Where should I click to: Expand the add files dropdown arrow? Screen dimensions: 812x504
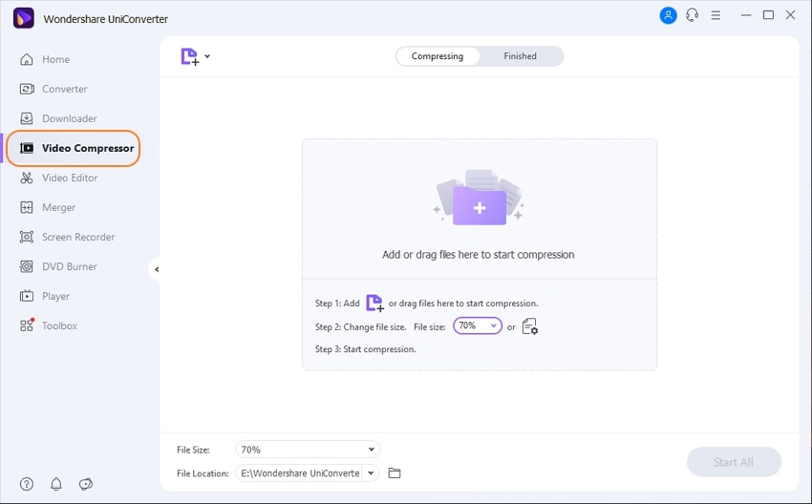207,56
